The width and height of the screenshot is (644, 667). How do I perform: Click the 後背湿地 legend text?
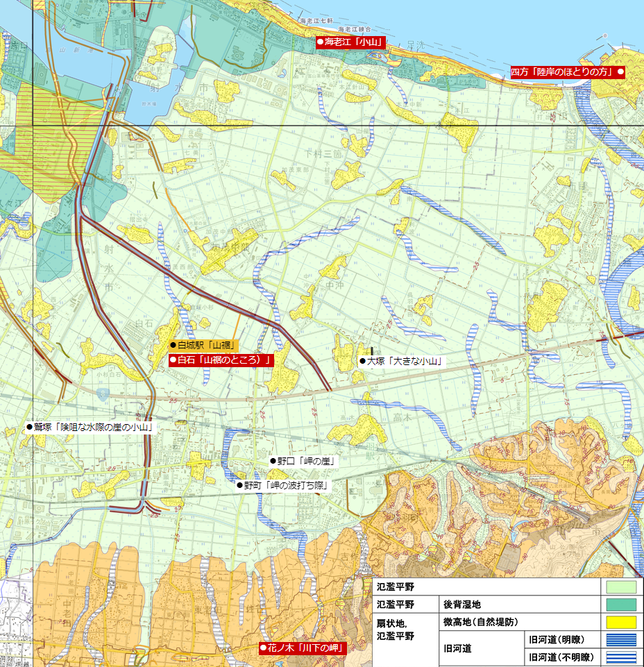click(x=461, y=605)
